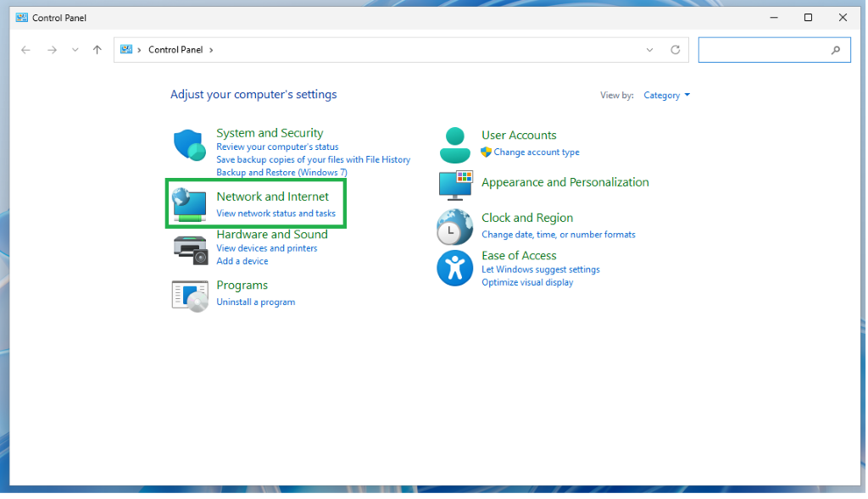This screenshot has height=499, width=868.
Task: Click the Add a device link
Action: tap(242, 261)
